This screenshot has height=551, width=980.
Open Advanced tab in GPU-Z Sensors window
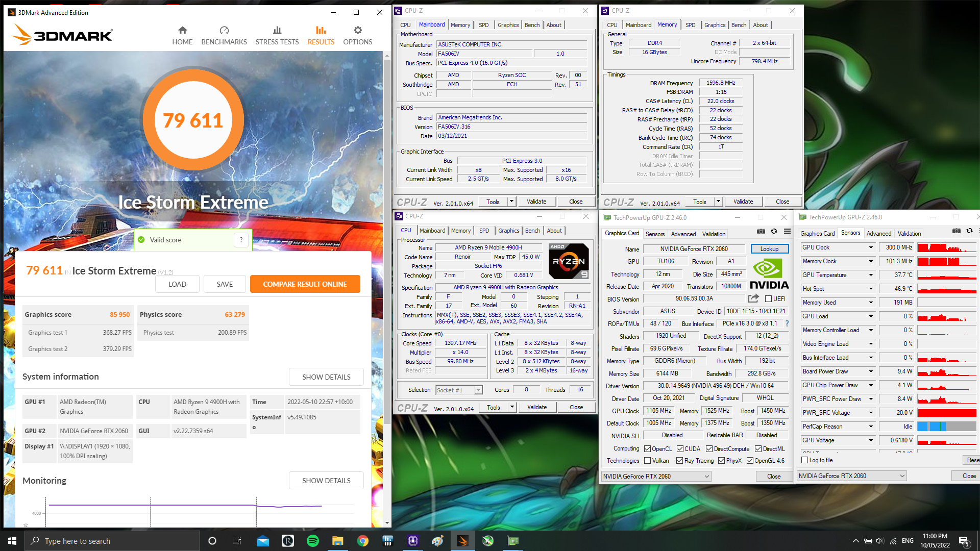(879, 234)
